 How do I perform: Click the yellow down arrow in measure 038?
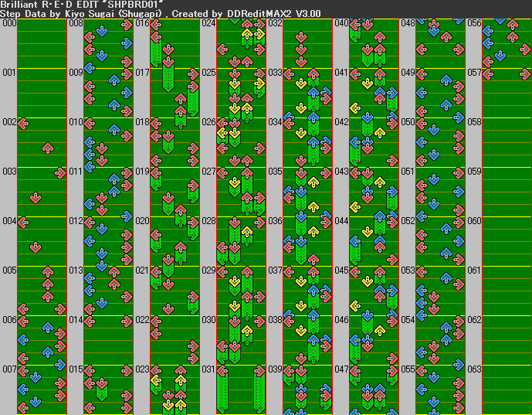(x=301, y=331)
